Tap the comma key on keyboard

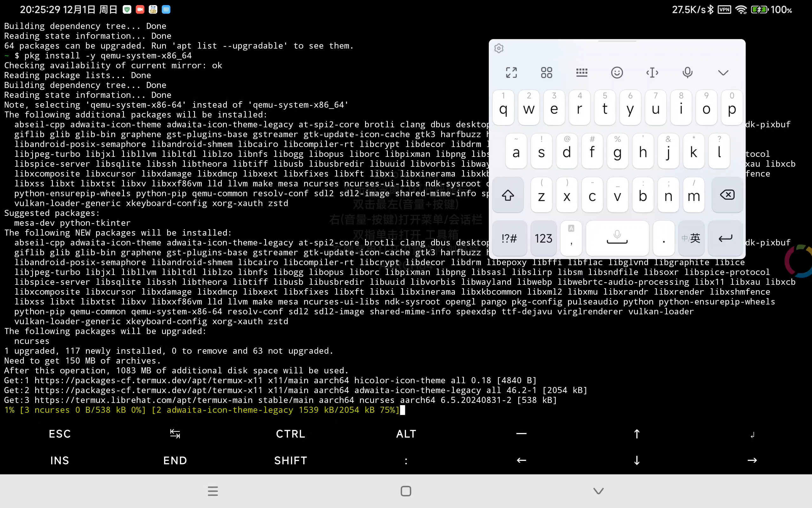571,238
